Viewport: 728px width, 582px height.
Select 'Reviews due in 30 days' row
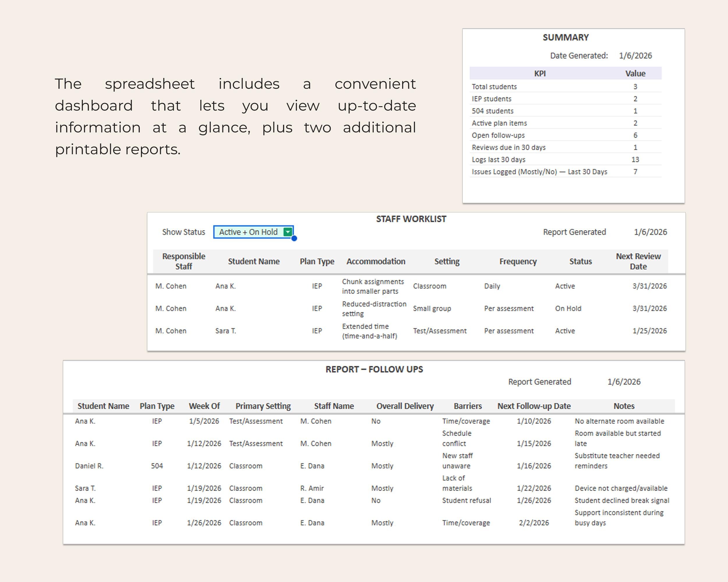(x=566, y=148)
